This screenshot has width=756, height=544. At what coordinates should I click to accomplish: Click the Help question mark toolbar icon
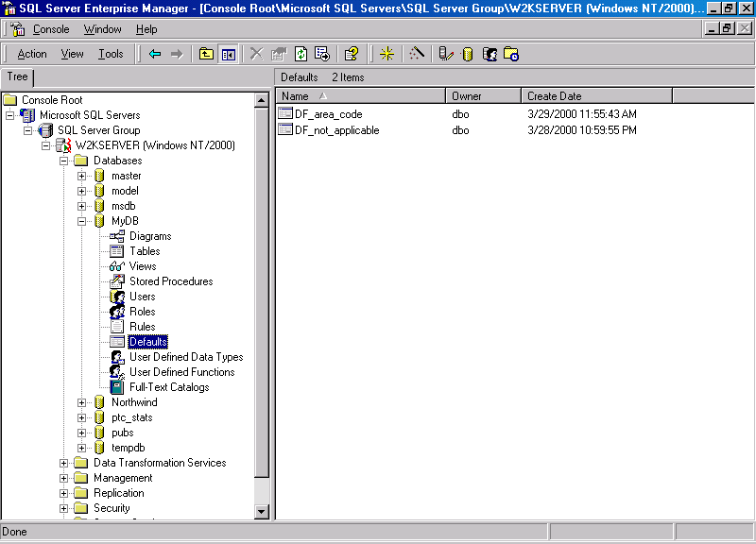tap(352, 54)
